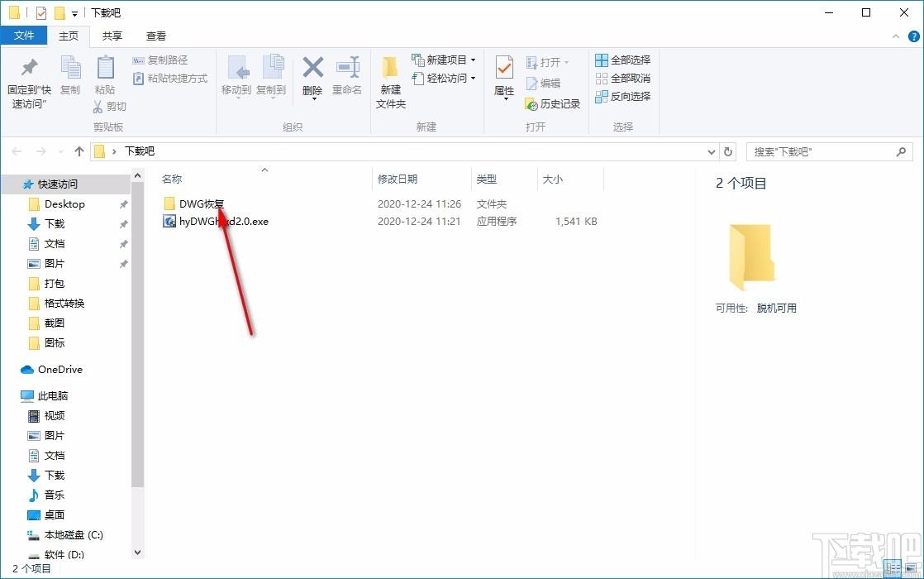Switch to View (查看) tab

point(156,36)
